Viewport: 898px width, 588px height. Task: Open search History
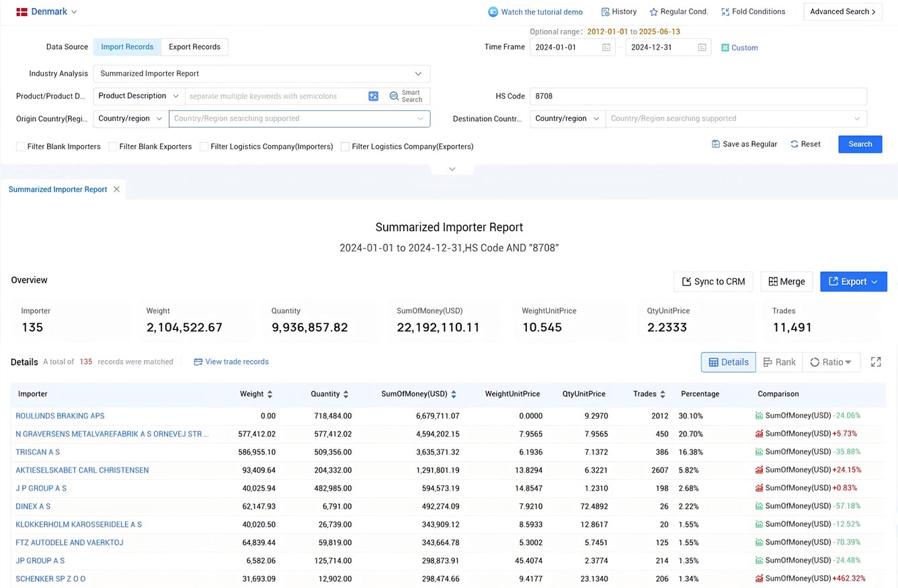(618, 11)
